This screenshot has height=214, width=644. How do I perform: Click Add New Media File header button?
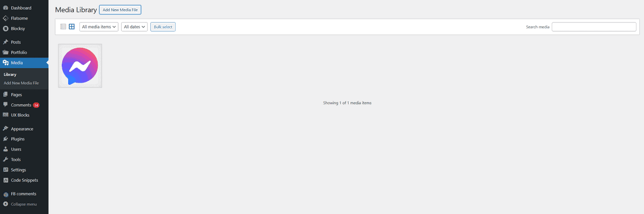pos(120,10)
